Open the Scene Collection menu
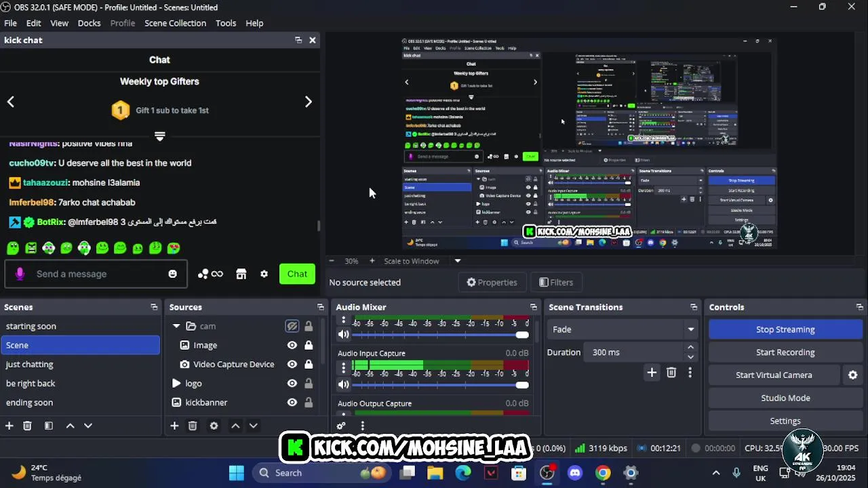 pos(175,23)
